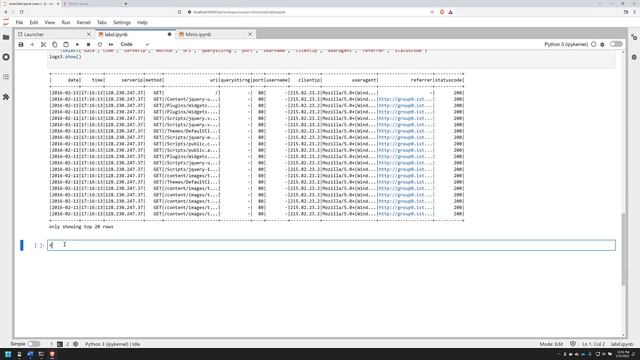Image resolution: width=640 pixels, height=360 pixels.
Task: Click the browser address bar URL
Action: (239, 12)
